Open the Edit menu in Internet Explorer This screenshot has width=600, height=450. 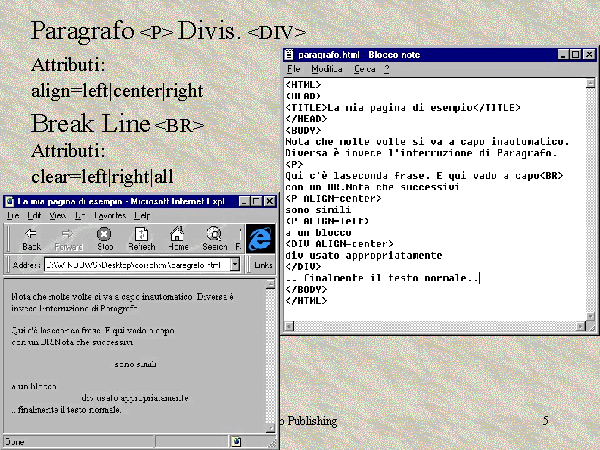tap(34, 215)
